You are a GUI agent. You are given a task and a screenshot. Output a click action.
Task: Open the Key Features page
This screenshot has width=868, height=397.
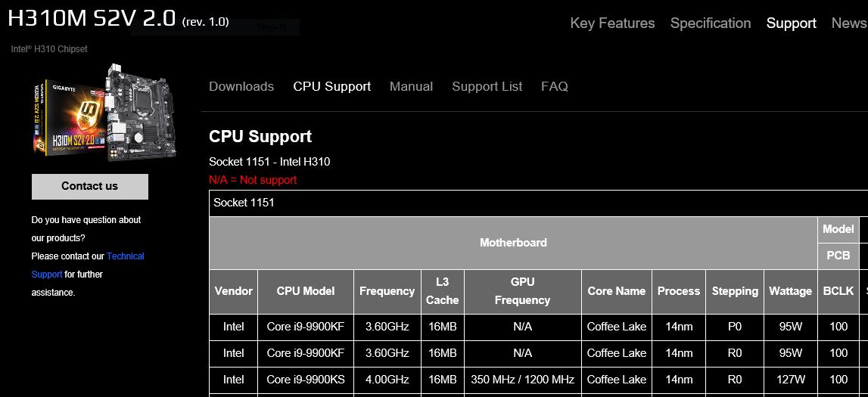[612, 23]
